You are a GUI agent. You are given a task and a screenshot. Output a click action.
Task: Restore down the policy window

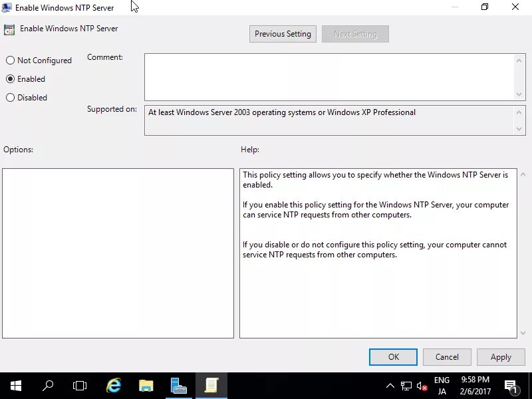click(485, 7)
